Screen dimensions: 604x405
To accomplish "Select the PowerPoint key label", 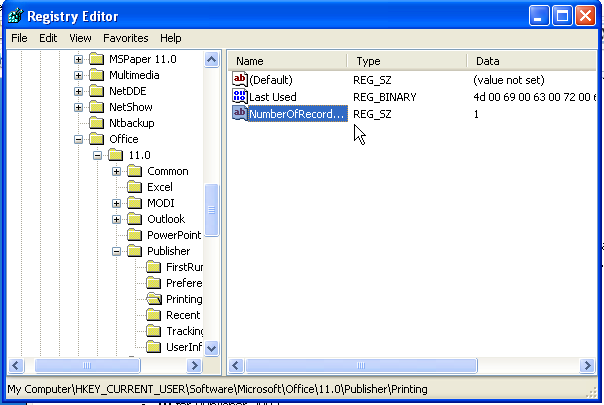I will click(174, 235).
